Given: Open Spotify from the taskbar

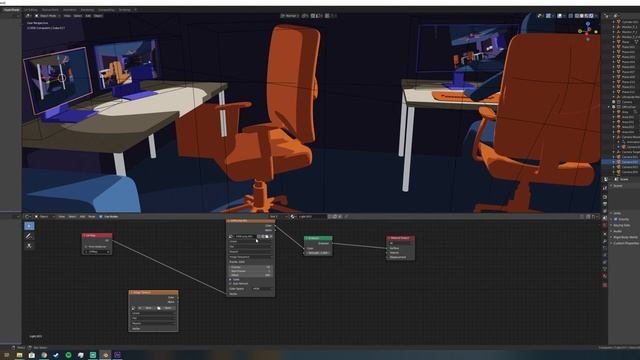Looking at the screenshot, I should [68, 355].
